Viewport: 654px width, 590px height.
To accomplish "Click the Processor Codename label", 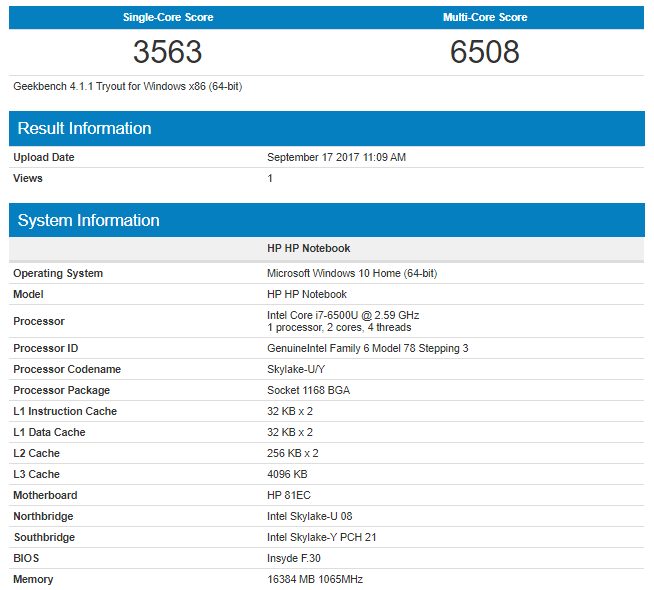I will point(67,369).
